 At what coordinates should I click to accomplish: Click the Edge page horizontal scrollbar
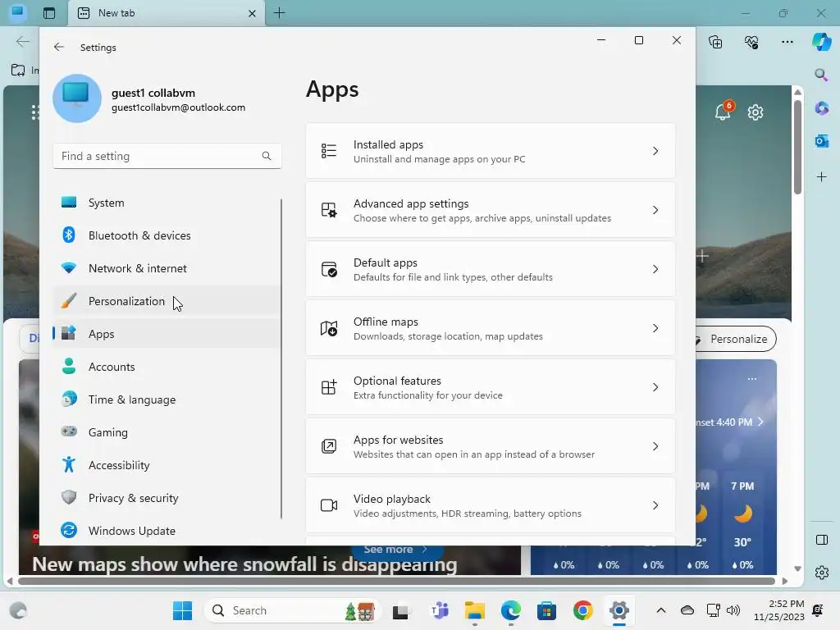pyautogui.click(x=396, y=582)
